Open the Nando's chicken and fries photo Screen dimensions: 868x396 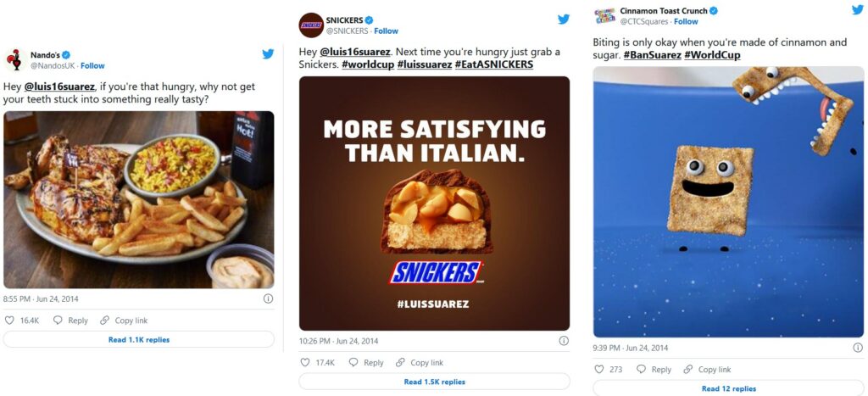(x=139, y=200)
